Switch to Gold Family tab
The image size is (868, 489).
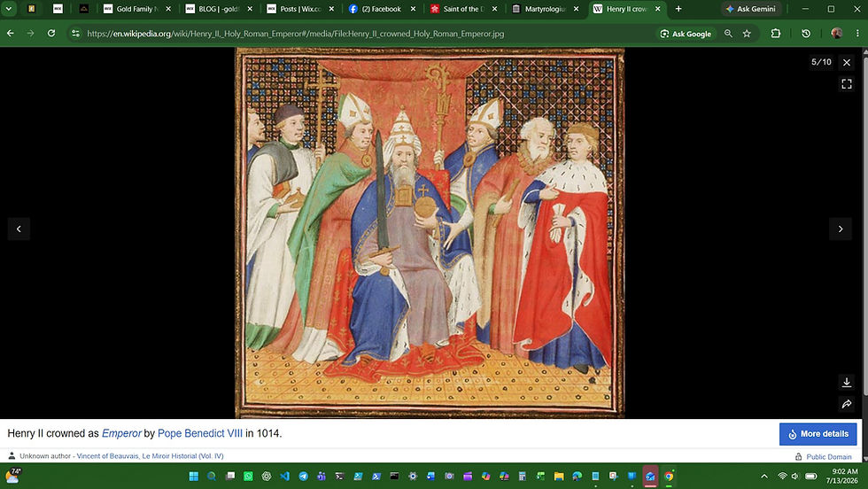coord(136,9)
